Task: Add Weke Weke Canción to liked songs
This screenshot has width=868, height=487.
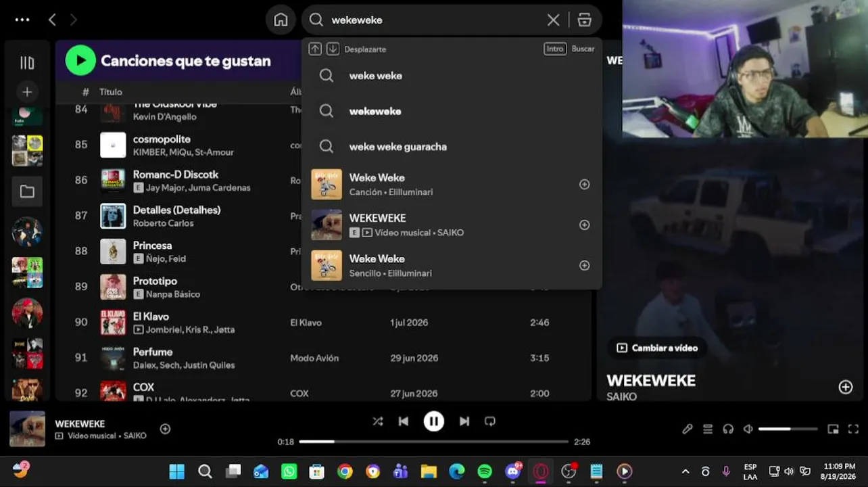Action: tap(585, 184)
